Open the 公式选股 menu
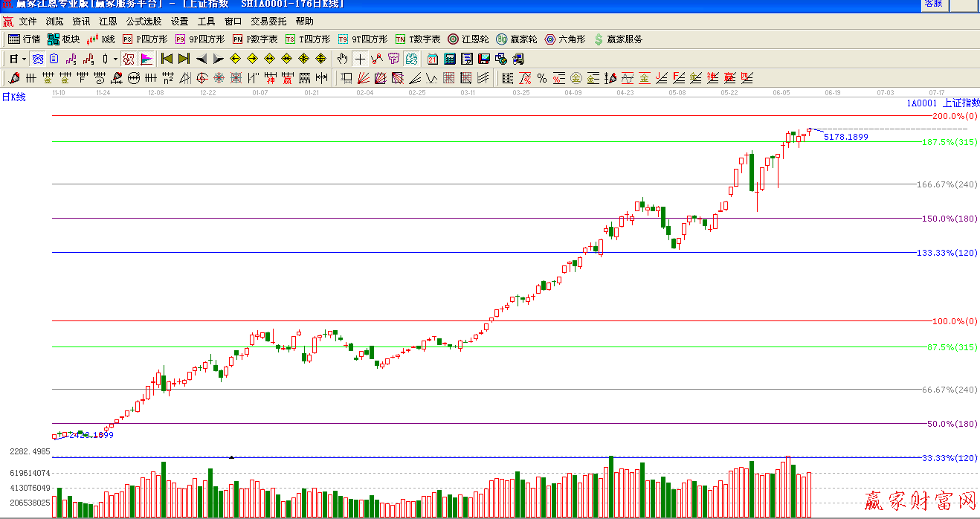 click(x=144, y=22)
